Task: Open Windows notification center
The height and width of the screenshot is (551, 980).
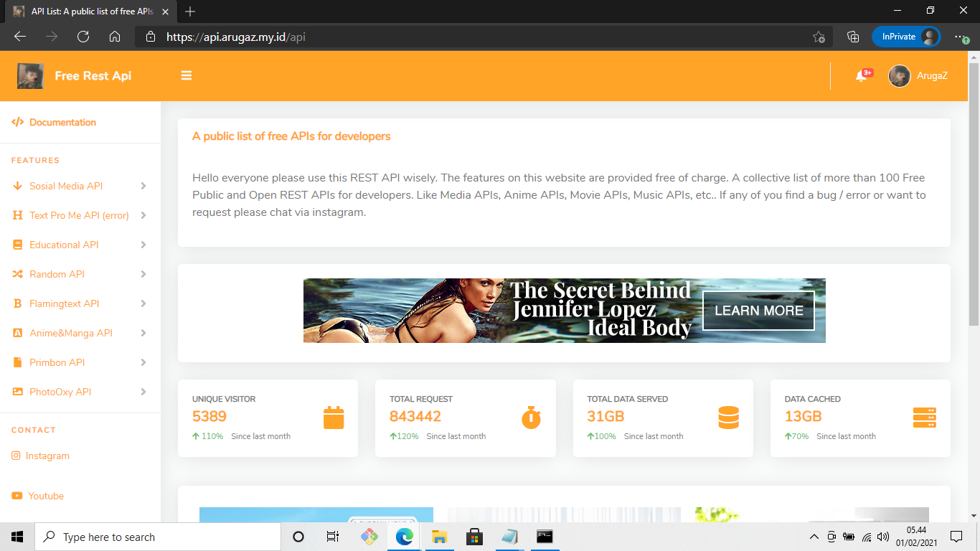Action: (956, 537)
